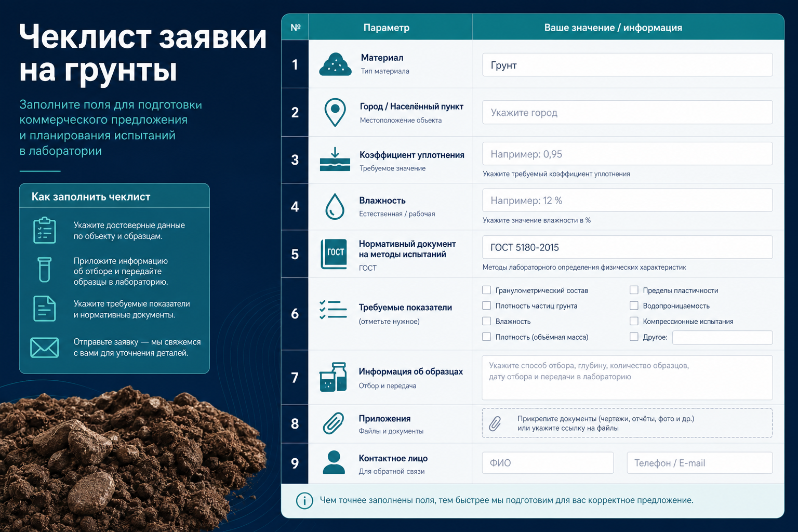Click the Материал field containing Грунт
The image size is (798, 532).
tap(628, 65)
